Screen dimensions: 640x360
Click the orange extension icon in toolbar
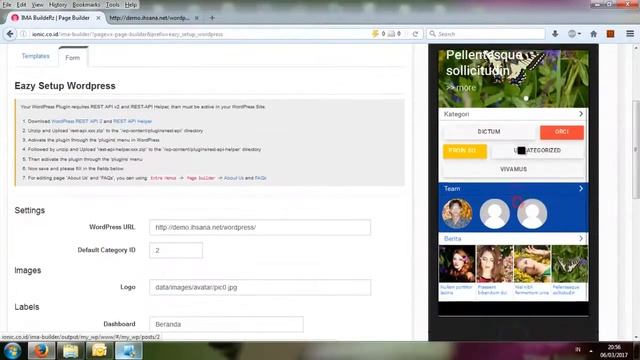tap(611, 34)
